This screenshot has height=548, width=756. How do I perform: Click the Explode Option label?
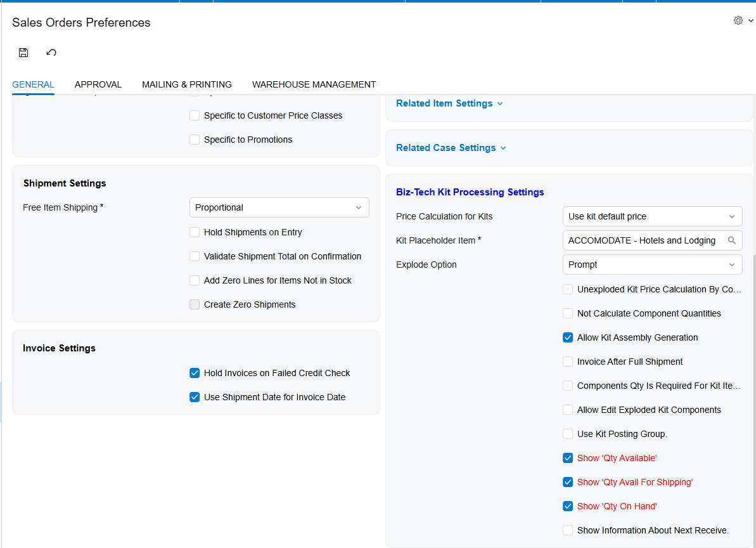click(x=426, y=264)
